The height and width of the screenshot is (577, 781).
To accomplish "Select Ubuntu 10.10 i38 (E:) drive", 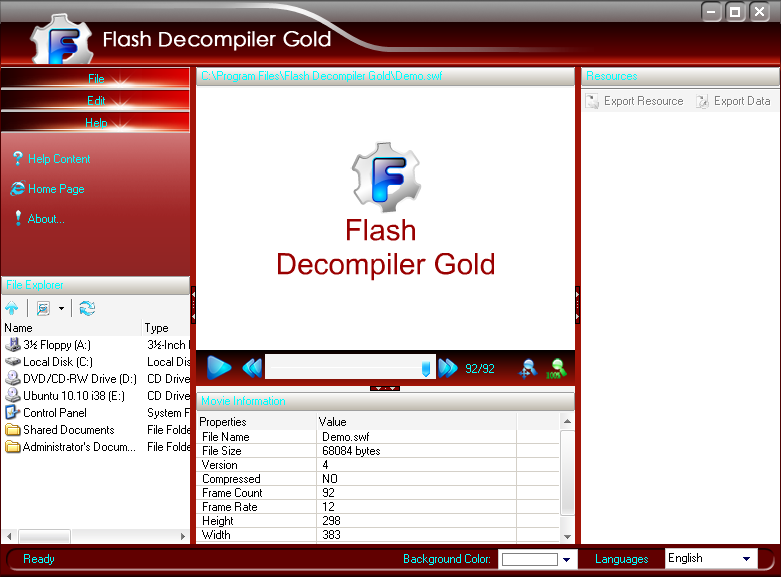I will tap(74, 396).
